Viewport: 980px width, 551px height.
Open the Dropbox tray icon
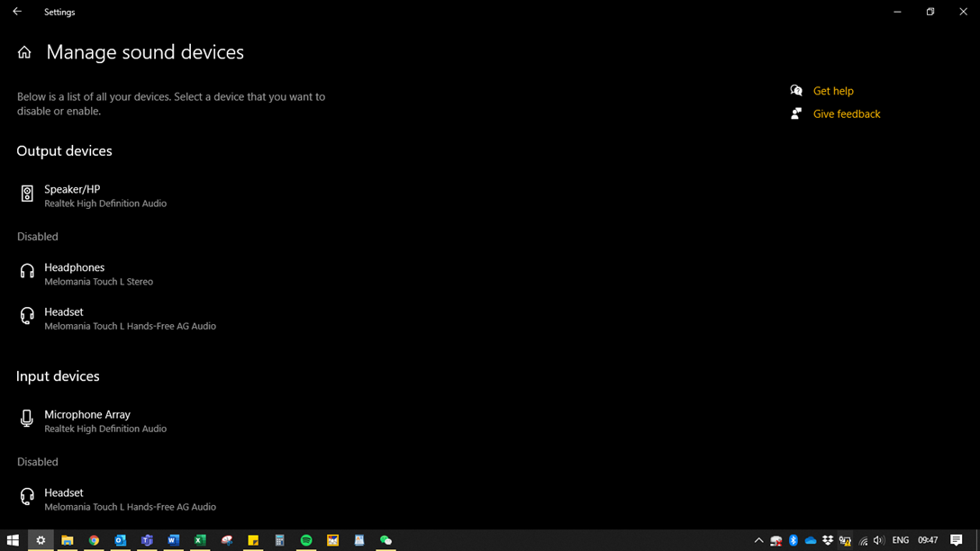pos(828,540)
